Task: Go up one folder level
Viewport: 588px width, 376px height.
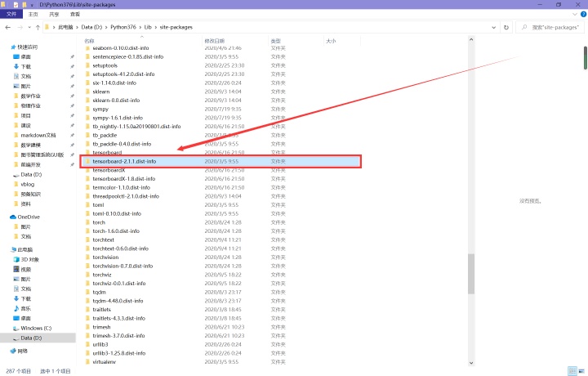Action: pyautogui.click(x=38, y=28)
